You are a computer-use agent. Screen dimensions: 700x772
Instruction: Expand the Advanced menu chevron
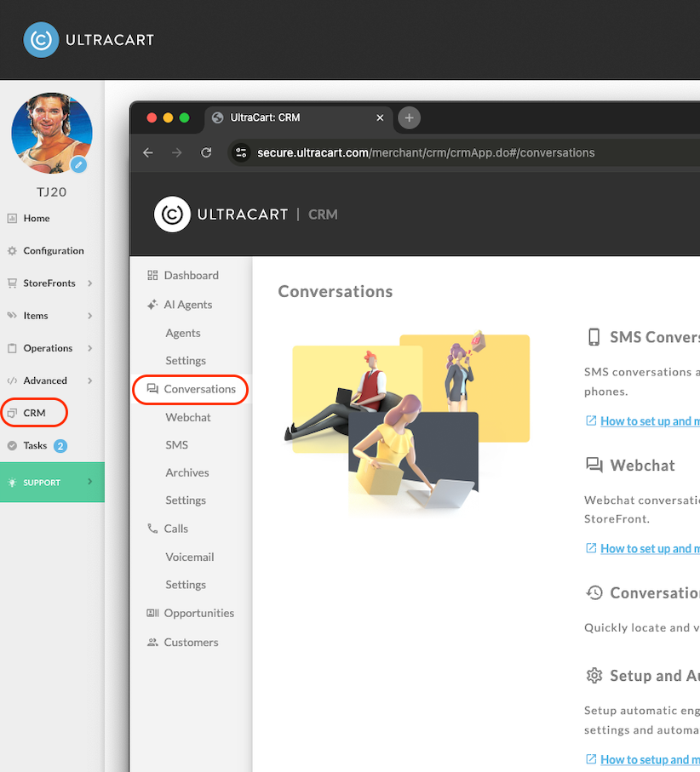(x=89, y=380)
